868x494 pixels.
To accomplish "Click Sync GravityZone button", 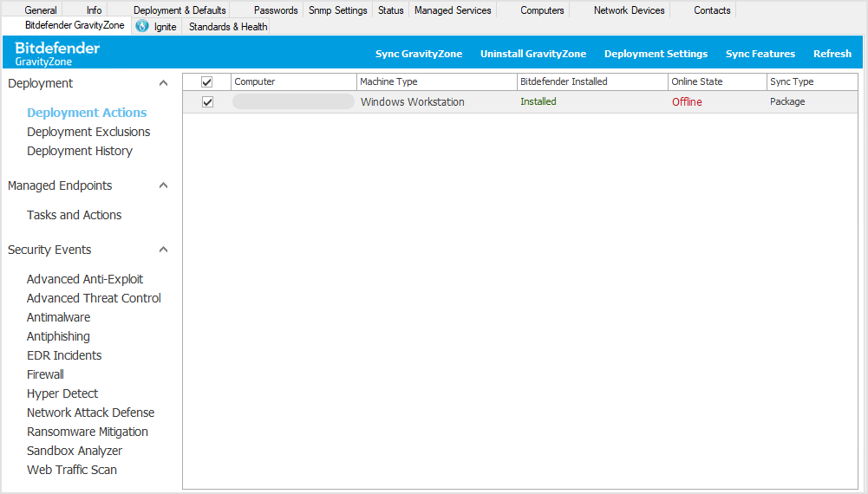I will 419,54.
